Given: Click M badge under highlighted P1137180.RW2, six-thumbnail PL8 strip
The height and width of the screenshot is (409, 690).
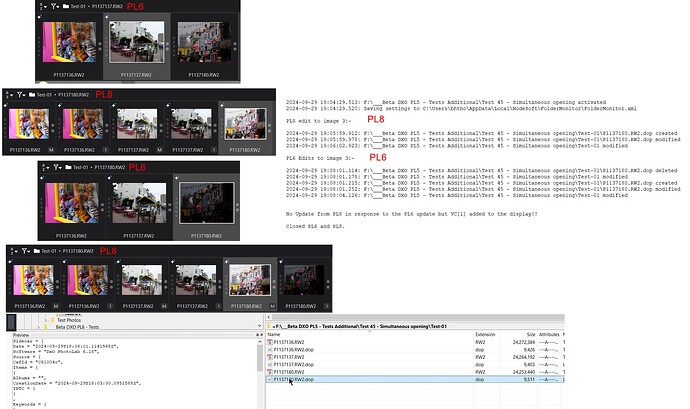Looking at the screenshot, I should tap(272, 306).
